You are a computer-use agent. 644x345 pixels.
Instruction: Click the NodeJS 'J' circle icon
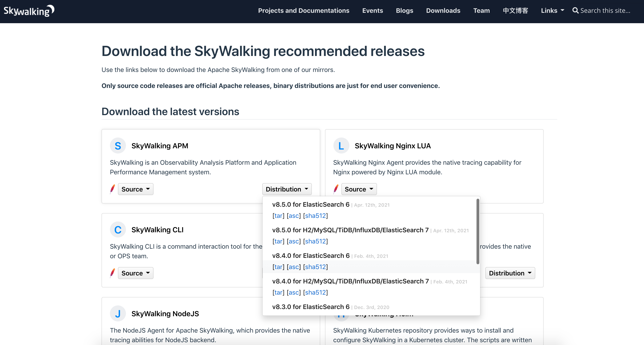pos(118,313)
